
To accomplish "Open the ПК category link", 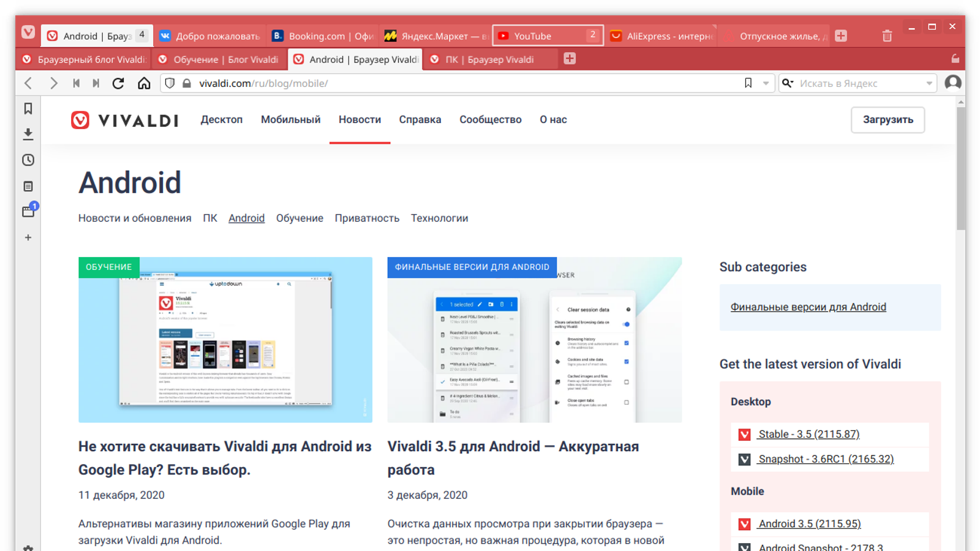I will click(x=210, y=218).
